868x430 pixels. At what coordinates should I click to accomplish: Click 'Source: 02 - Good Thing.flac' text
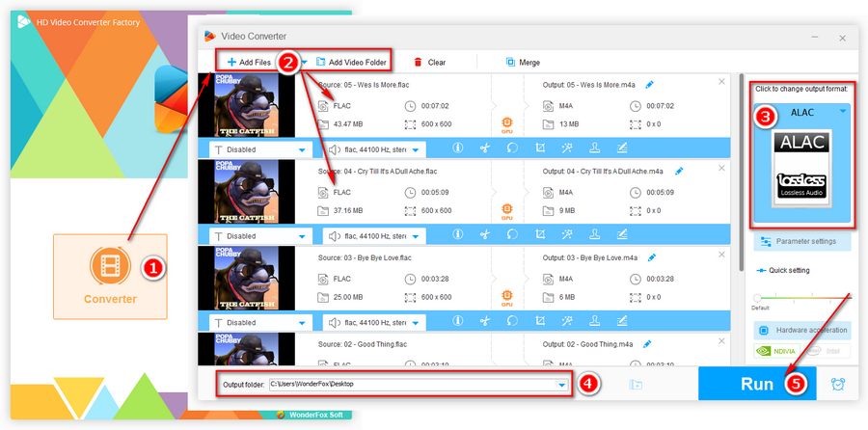click(362, 344)
